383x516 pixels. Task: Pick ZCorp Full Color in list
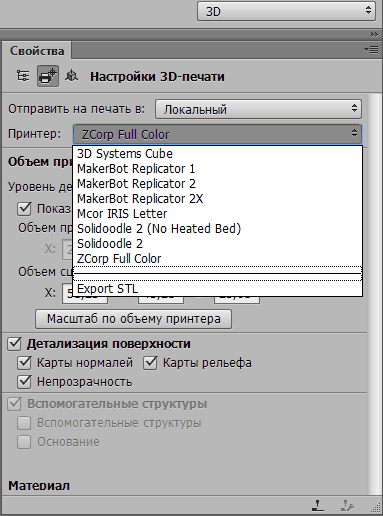pos(217,259)
